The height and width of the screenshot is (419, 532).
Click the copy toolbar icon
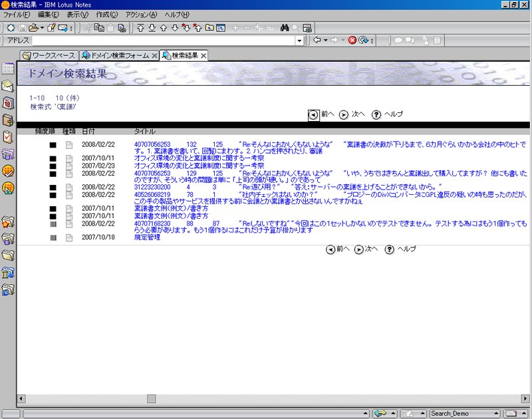point(99,28)
